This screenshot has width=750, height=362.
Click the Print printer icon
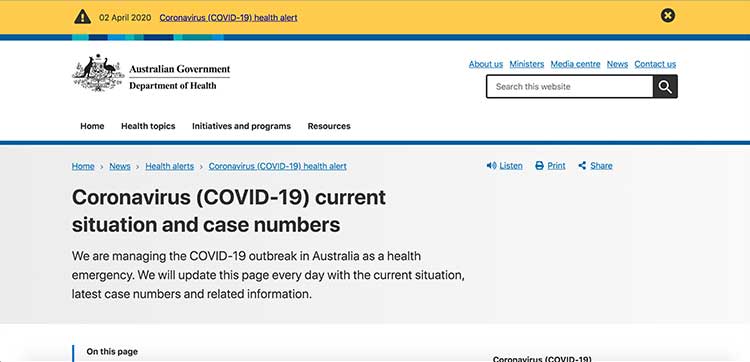point(540,166)
